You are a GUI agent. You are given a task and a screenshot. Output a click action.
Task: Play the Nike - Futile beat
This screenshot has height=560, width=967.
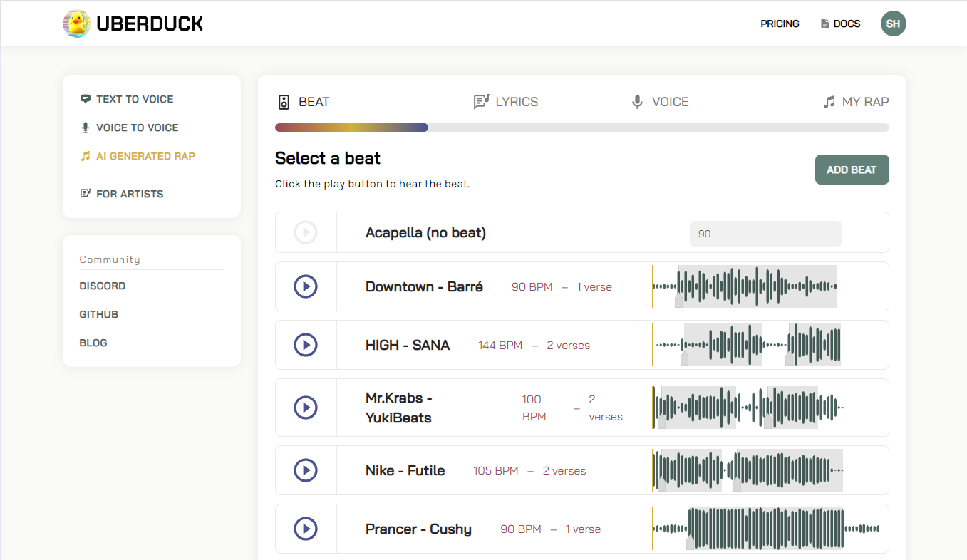[306, 470]
